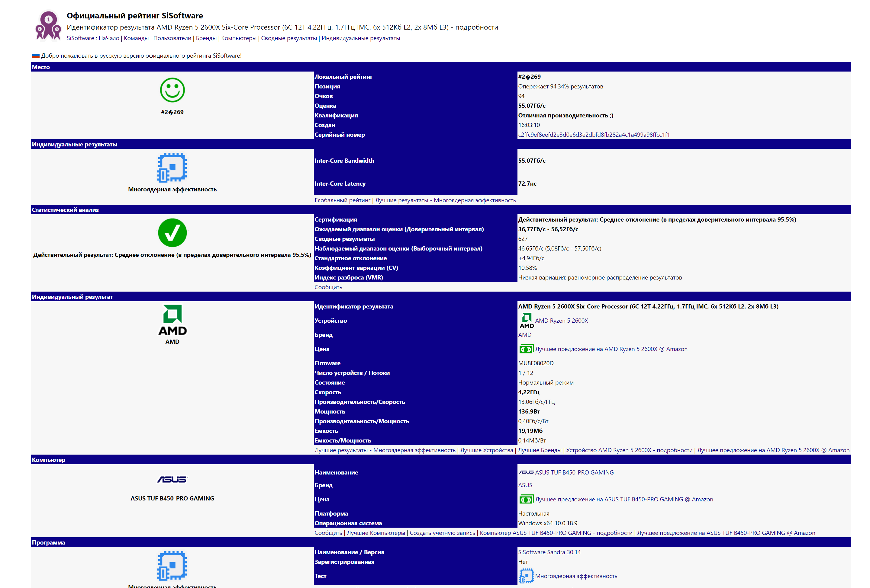
Task: Click the green checkmark certification icon
Action: [x=172, y=233]
